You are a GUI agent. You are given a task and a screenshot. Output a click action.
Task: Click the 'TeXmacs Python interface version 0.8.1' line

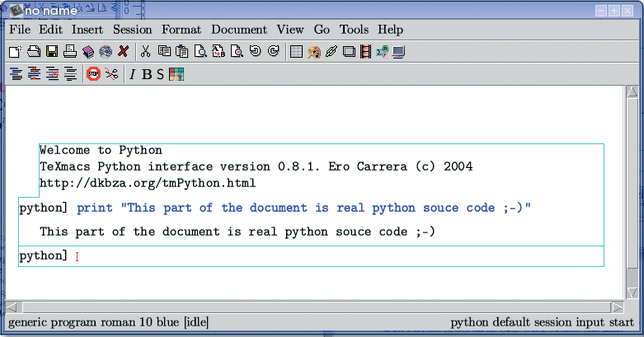[x=256, y=166]
